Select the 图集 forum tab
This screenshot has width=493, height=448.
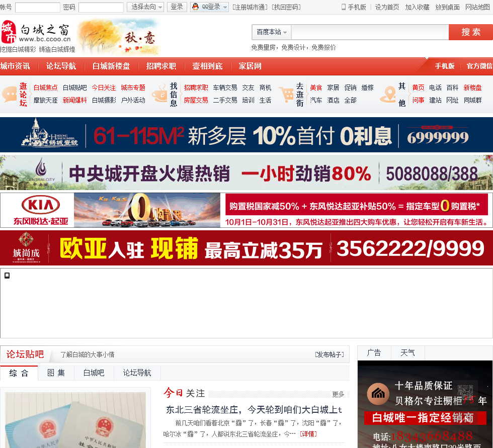(x=56, y=373)
